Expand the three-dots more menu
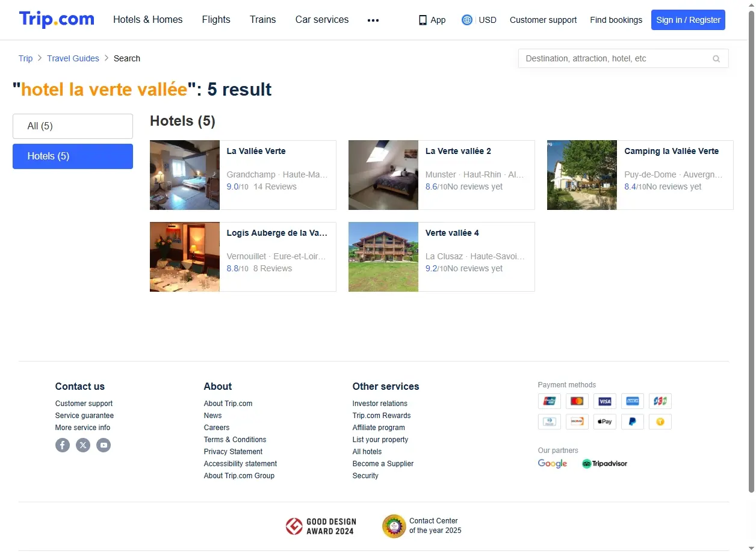Screen dimensions: 756x554 click(x=373, y=20)
